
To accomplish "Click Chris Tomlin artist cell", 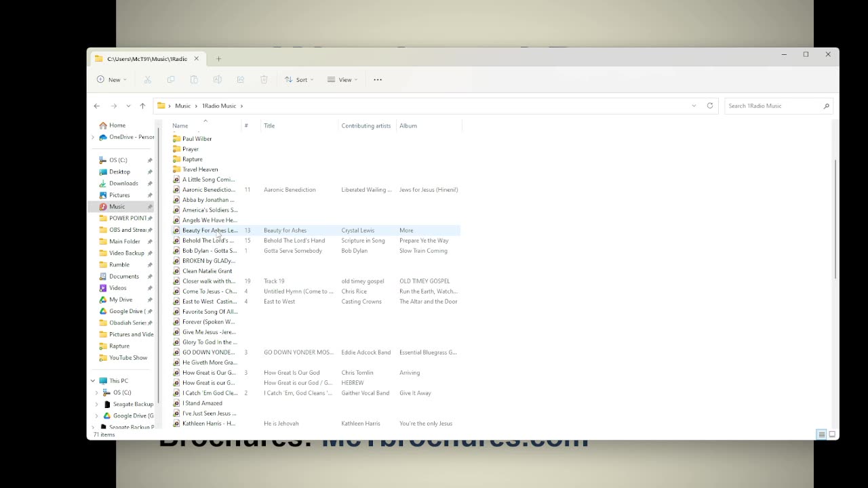I will [x=357, y=373].
